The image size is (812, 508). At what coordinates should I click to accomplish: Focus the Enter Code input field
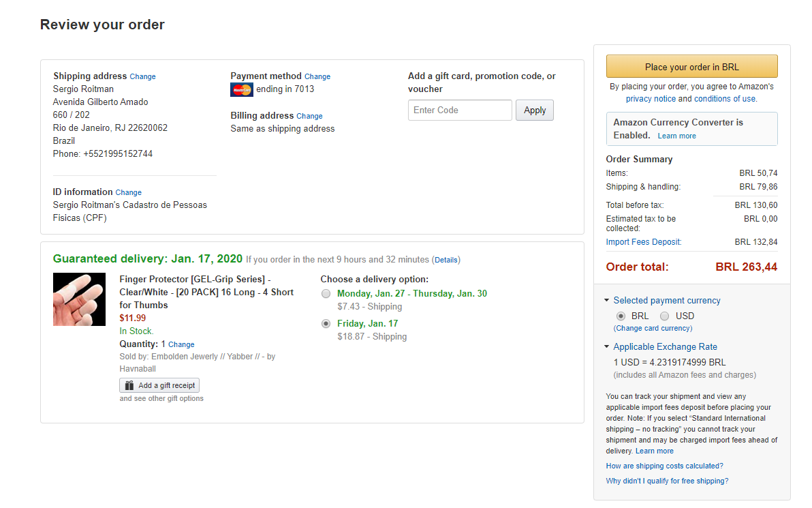pyautogui.click(x=460, y=110)
